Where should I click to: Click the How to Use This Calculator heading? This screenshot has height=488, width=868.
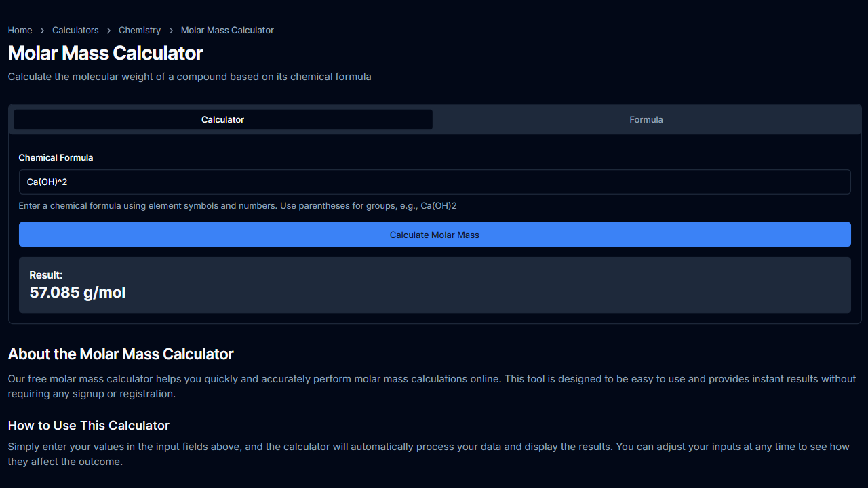[89, 426]
